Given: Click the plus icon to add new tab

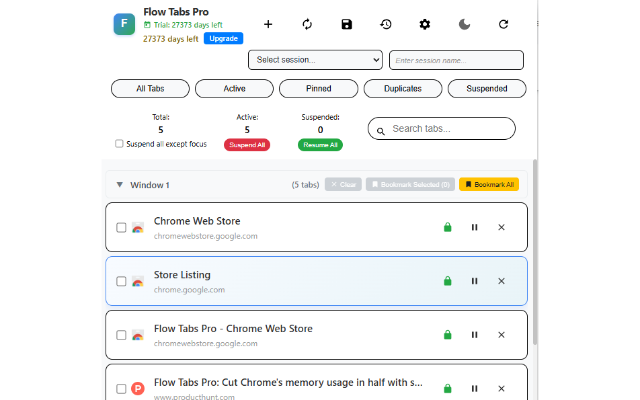Looking at the screenshot, I should pyautogui.click(x=268, y=24).
